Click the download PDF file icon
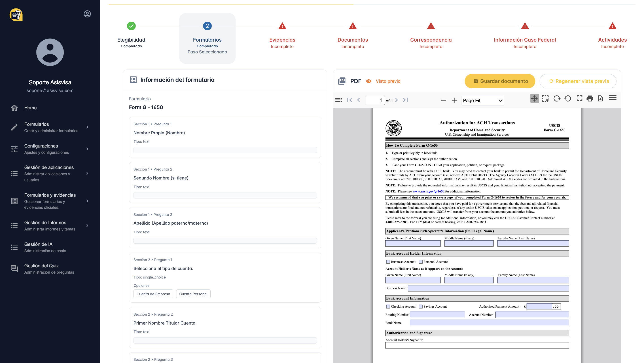This screenshot has width=644, height=363. click(600, 99)
